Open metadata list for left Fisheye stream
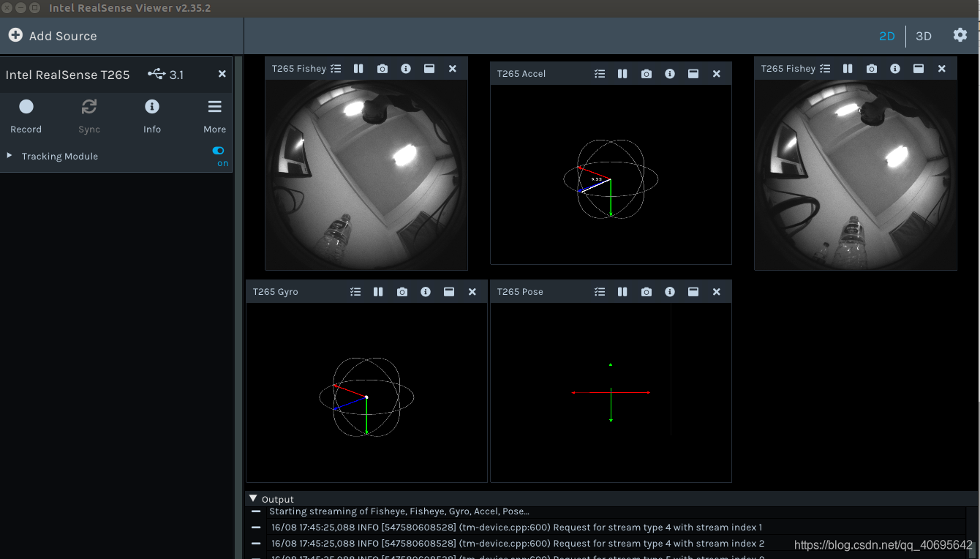 coord(336,69)
